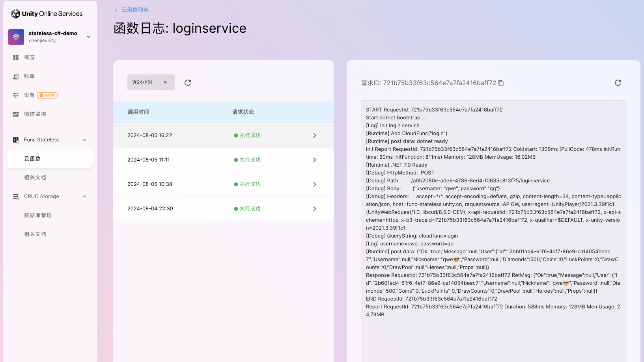Open 数据库管理 under CRUD Storage
This screenshot has width=644, height=362.
click(x=38, y=215)
